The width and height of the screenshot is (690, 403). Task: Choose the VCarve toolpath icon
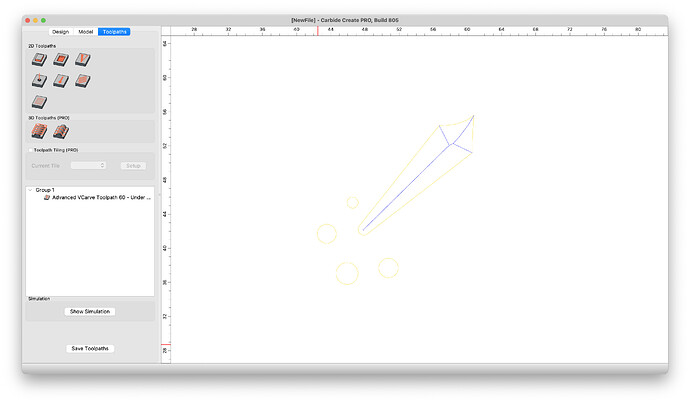(x=83, y=60)
